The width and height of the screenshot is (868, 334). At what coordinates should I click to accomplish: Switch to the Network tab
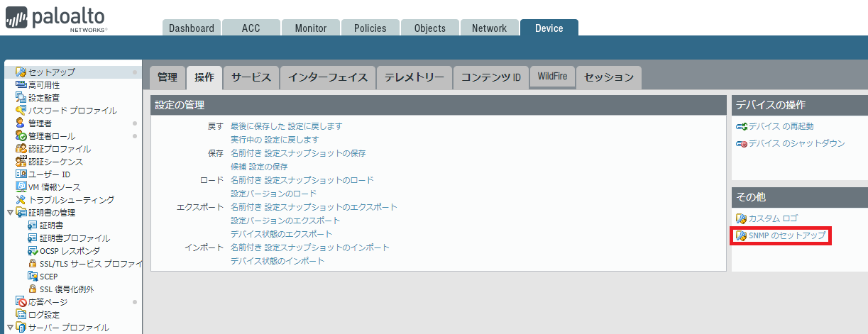[489, 28]
